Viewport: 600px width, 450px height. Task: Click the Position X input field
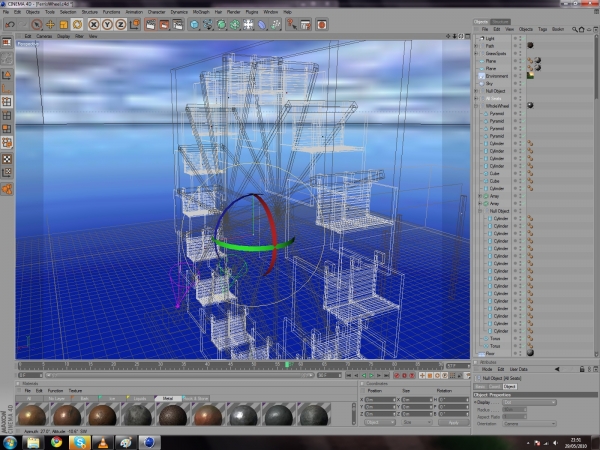(380, 400)
